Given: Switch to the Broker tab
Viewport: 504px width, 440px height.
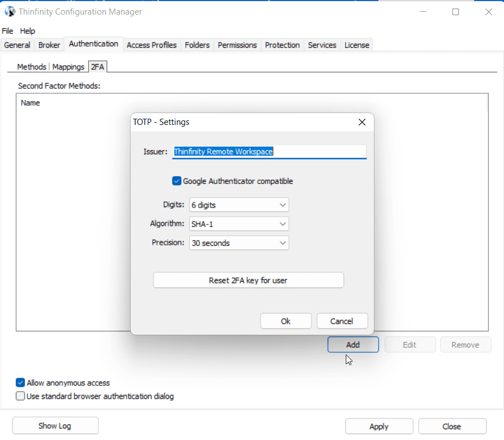Looking at the screenshot, I should tap(49, 45).
